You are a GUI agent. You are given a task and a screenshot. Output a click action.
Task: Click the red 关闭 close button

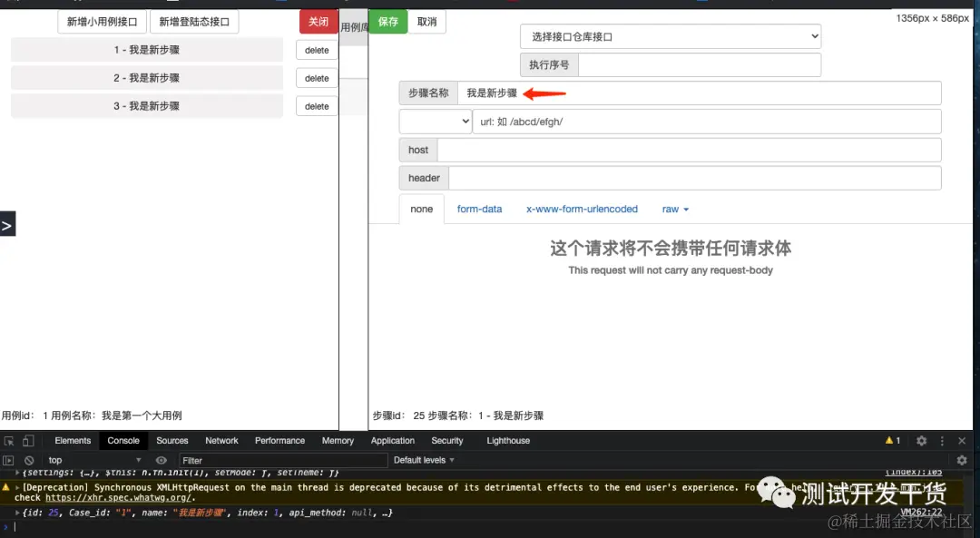(x=318, y=21)
